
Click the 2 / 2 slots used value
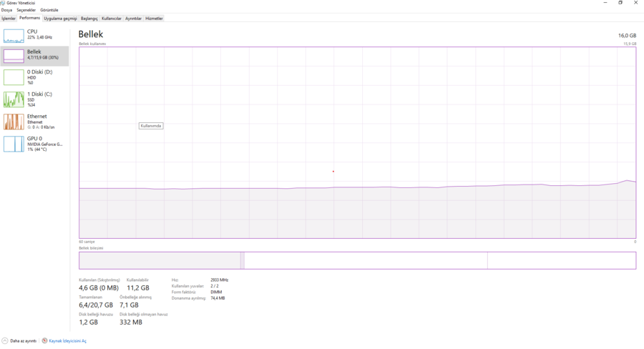click(x=215, y=286)
